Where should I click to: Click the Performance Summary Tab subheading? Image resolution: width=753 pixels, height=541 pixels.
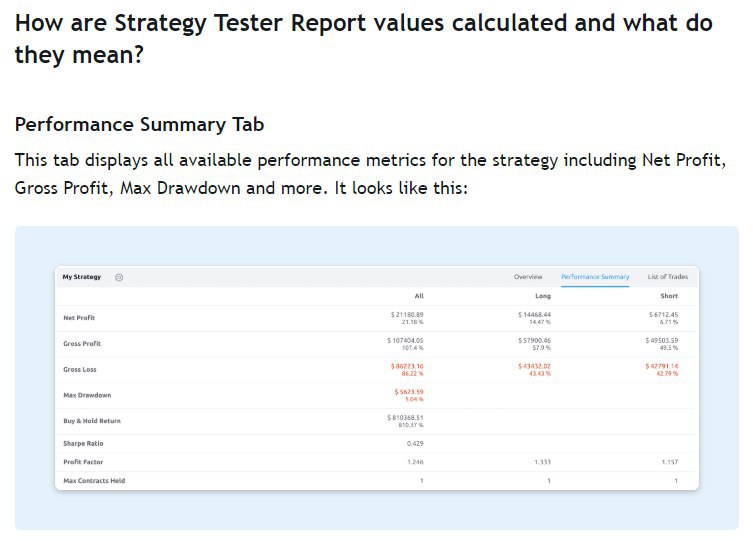tap(139, 125)
